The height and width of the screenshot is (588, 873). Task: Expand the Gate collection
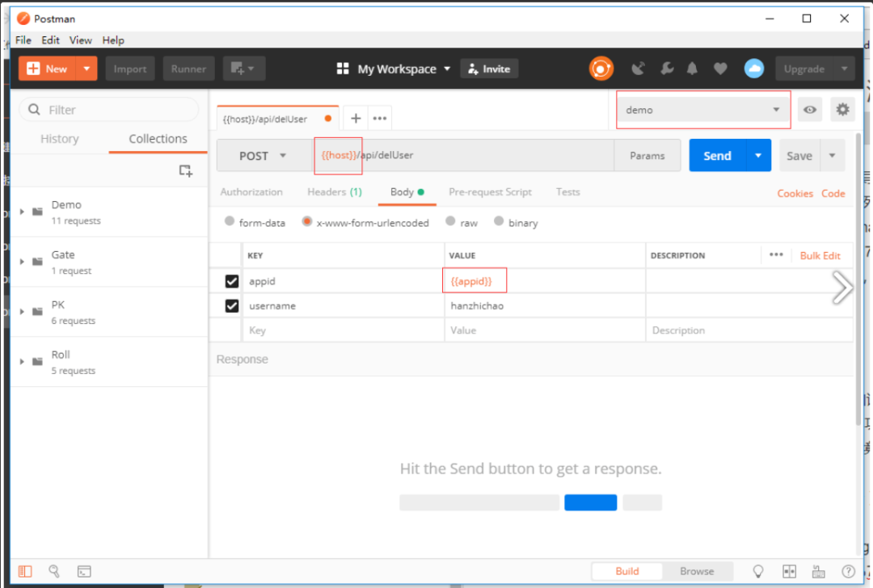22,262
